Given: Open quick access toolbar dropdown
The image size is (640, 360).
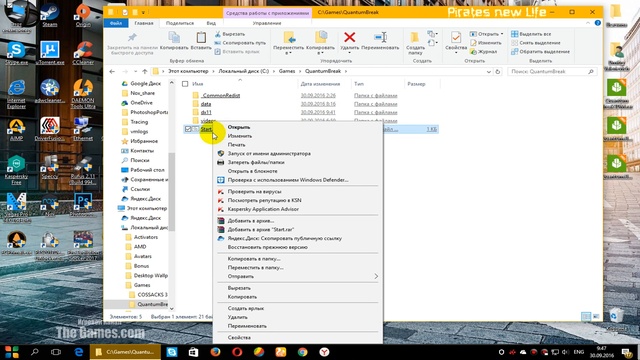Looking at the screenshot, I should tap(143, 12).
